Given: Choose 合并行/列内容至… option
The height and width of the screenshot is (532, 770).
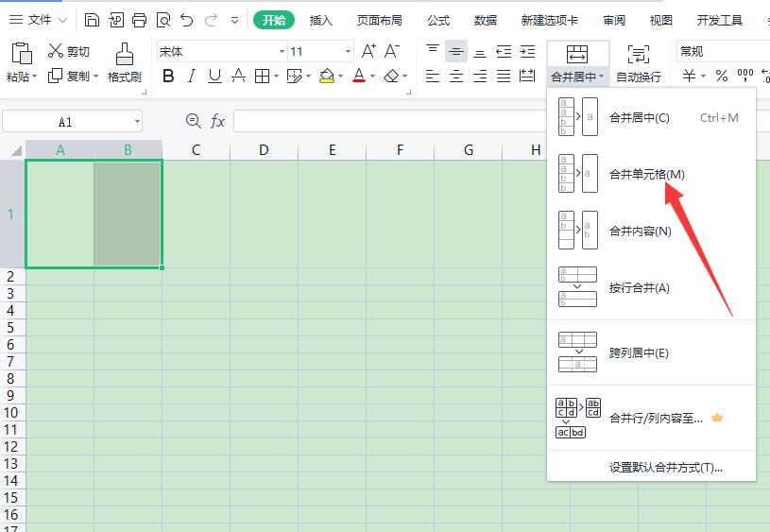Looking at the screenshot, I should (651, 418).
